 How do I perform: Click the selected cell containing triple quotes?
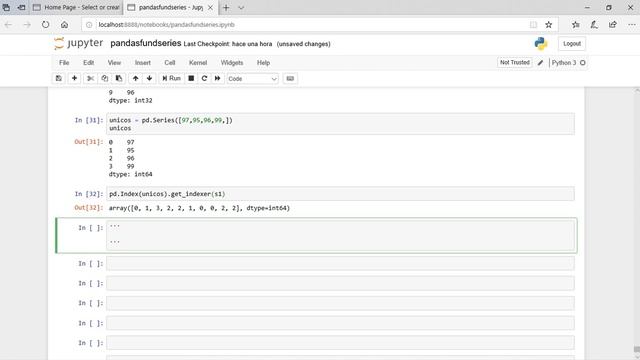(340, 236)
